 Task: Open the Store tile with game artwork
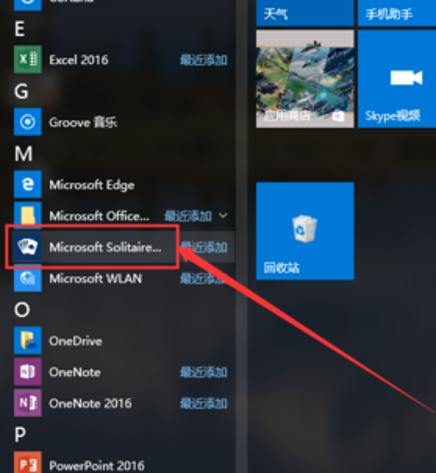tap(305, 79)
